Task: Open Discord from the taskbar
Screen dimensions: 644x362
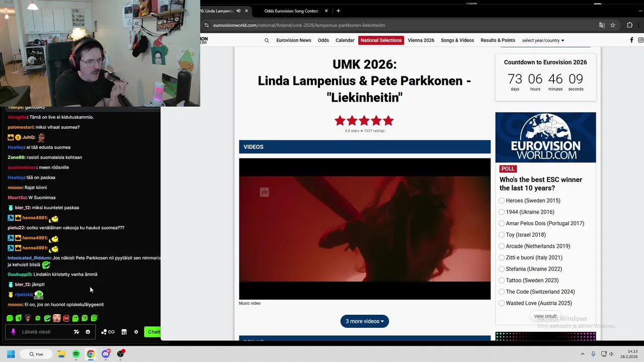Action: tap(106, 354)
